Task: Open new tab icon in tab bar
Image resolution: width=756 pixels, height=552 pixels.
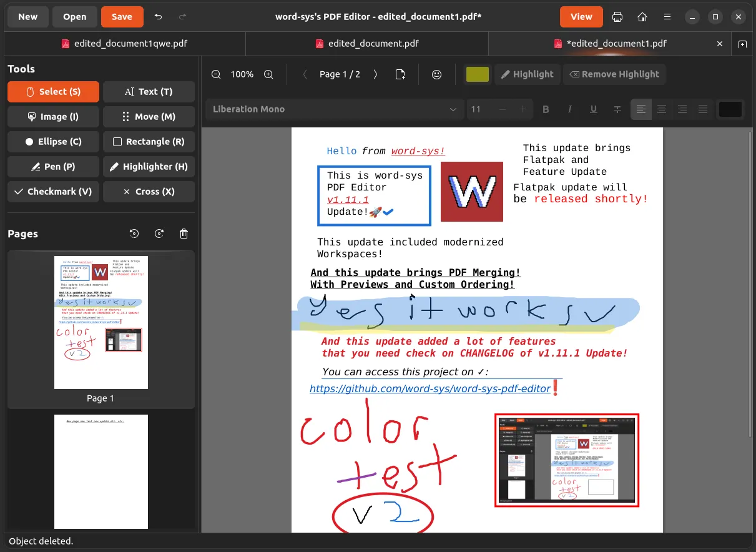Action: tap(742, 44)
